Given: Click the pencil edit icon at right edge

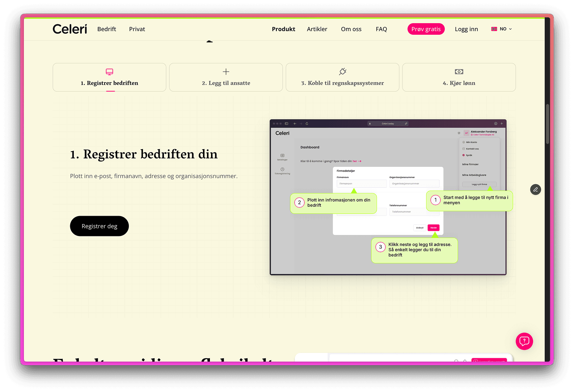Looking at the screenshot, I should [536, 189].
